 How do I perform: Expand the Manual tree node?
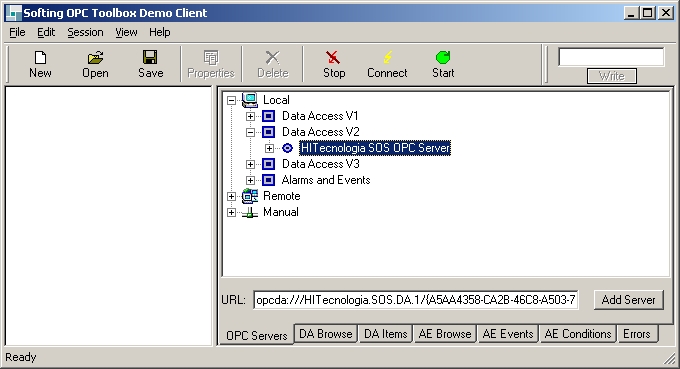pyautogui.click(x=231, y=212)
